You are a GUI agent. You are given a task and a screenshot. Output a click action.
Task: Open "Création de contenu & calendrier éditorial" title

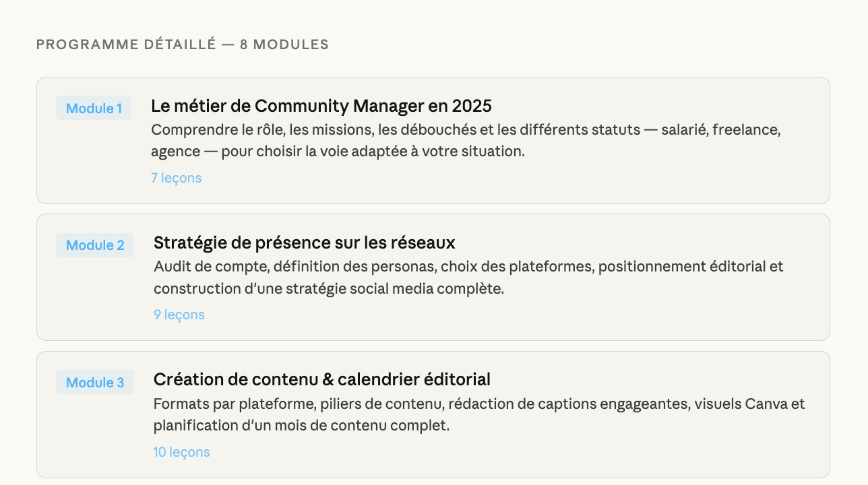point(322,379)
